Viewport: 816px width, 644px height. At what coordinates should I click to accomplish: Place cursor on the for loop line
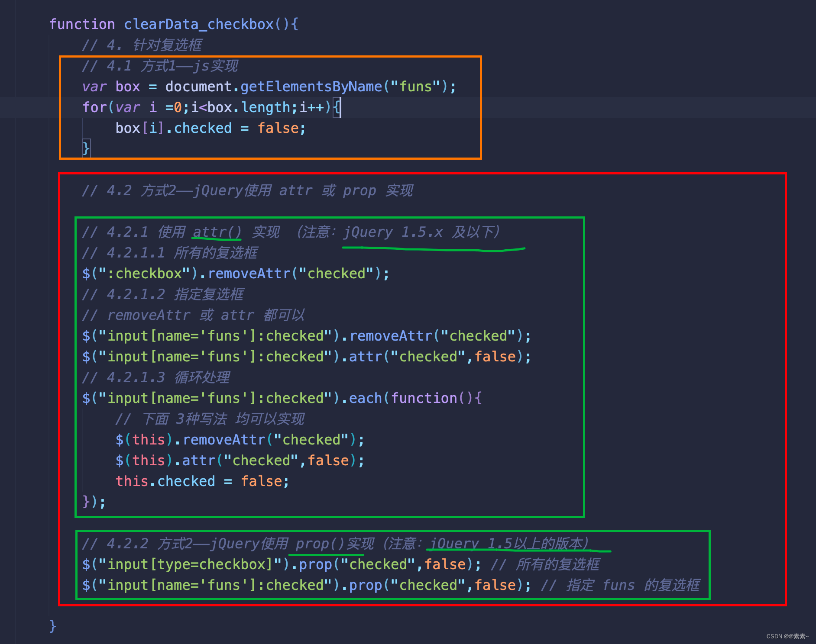coord(212,107)
